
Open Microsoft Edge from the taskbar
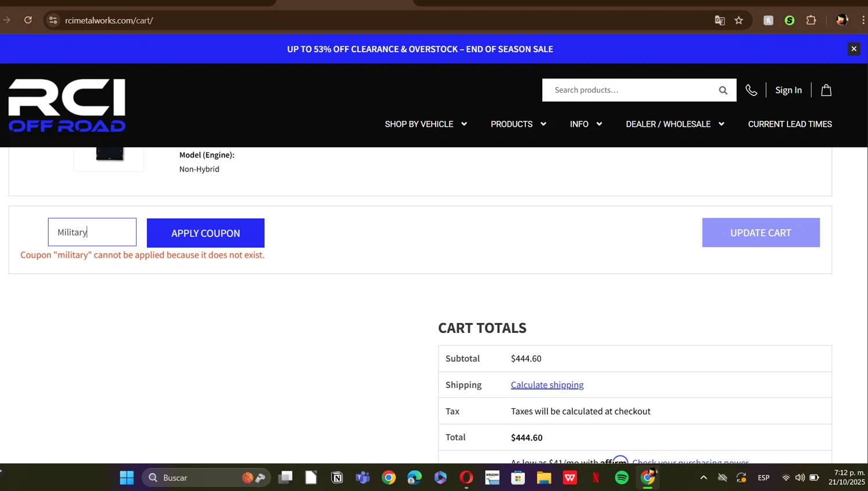coord(414,478)
